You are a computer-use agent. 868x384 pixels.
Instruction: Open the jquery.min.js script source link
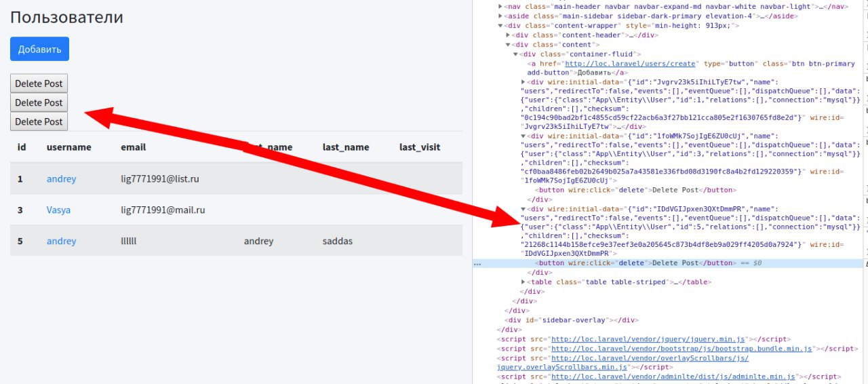pos(648,339)
